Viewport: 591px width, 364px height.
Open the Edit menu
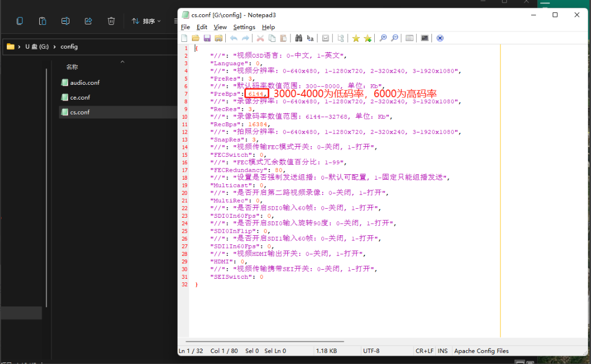pos(201,27)
